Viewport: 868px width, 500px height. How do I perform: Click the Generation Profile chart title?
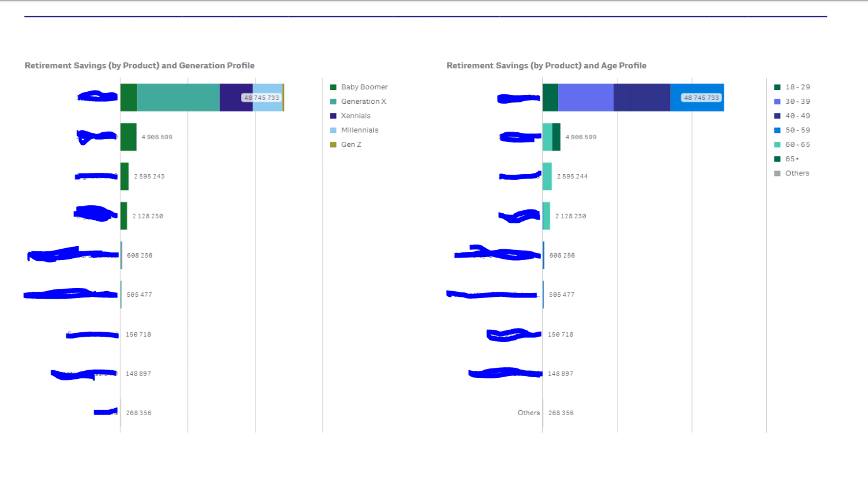click(x=139, y=65)
